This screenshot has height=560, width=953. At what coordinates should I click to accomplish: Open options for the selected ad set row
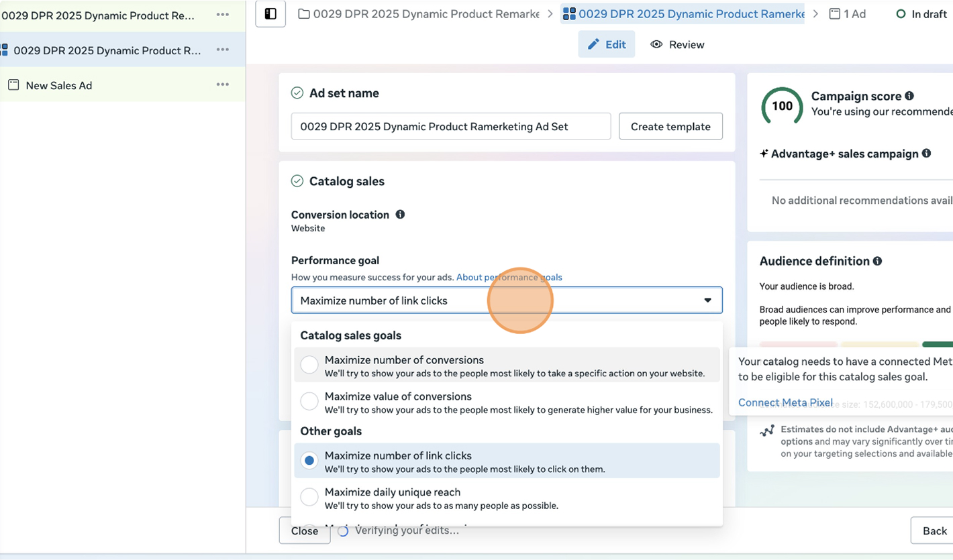tap(223, 50)
